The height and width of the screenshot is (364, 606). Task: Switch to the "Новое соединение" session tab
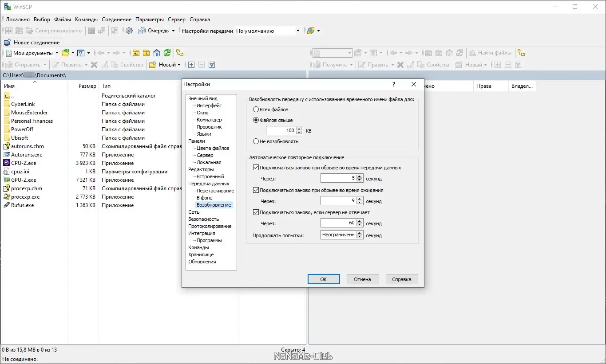[32, 43]
